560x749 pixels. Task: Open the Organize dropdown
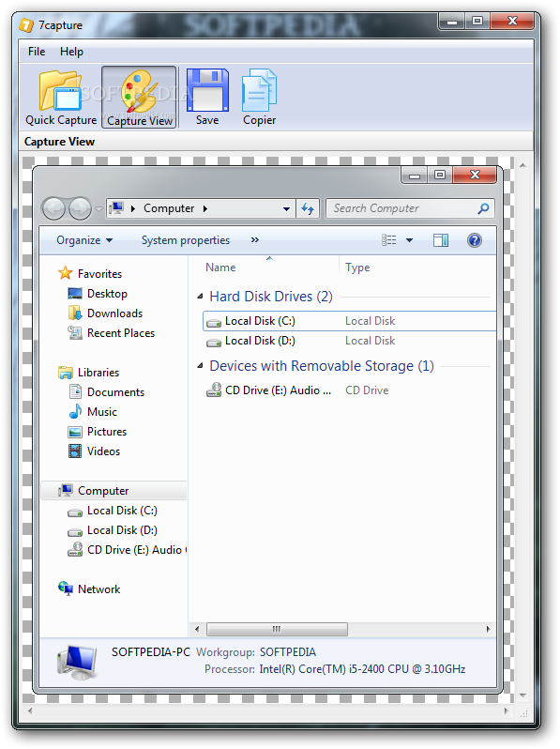[x=84, y=240]
